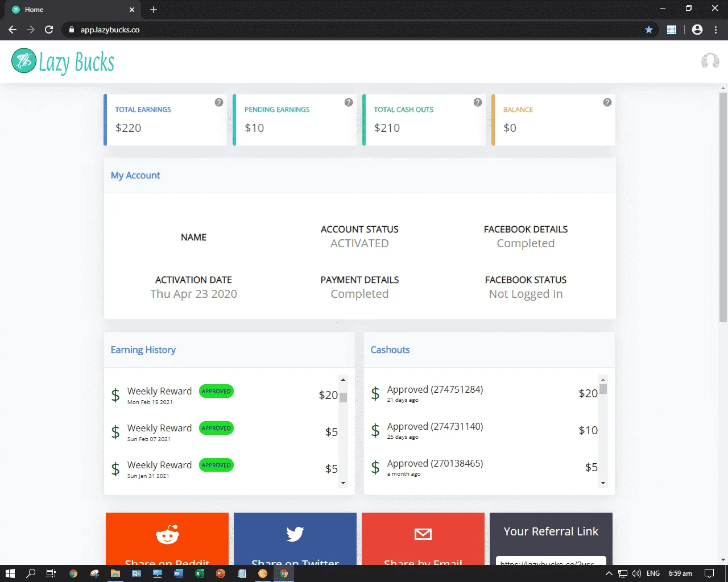Click the Twitter share tile
The width and height of the screenshot is (728, 582).
(x=295, y=539)
